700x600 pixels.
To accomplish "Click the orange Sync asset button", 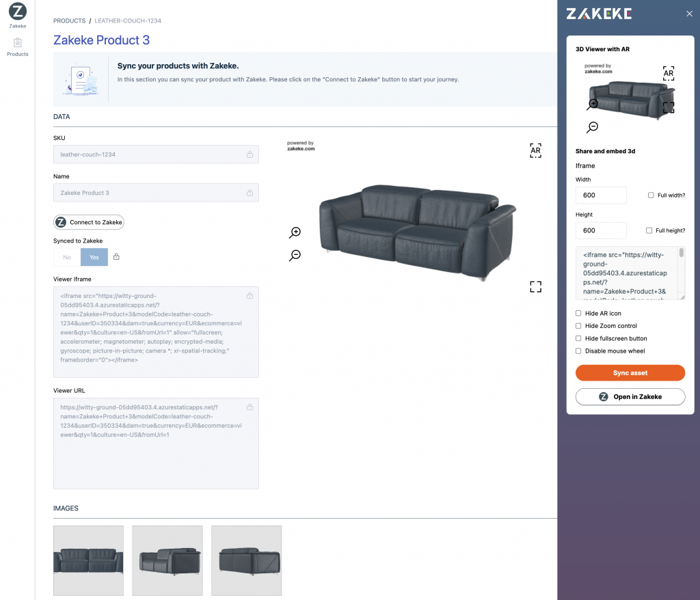I will 630,373.
